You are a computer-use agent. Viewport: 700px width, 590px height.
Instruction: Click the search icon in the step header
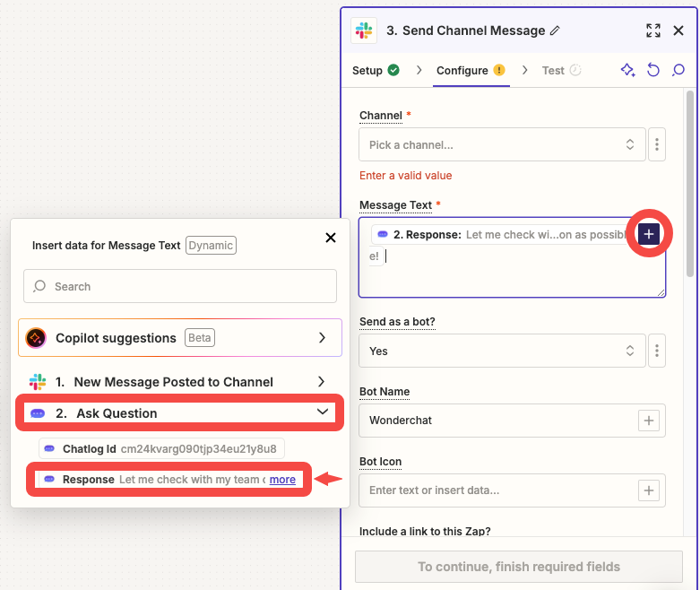pos(678,70)
